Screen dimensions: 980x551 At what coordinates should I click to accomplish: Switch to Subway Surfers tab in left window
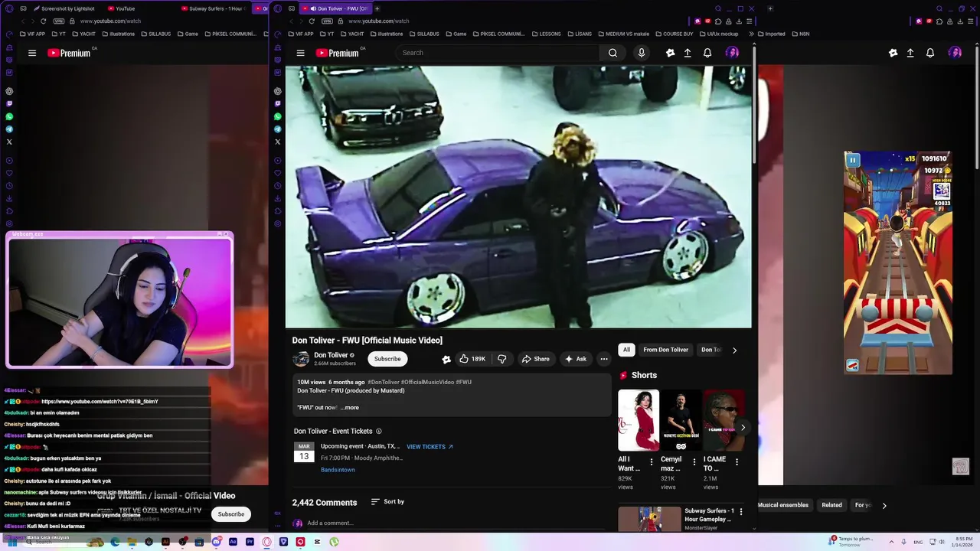coord(214,8)
